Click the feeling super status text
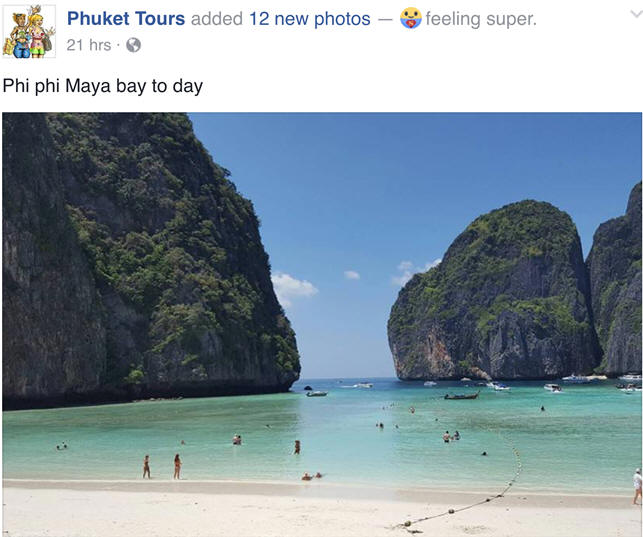Viewport: 643px width, 537px height. click(x=481, y=19)
